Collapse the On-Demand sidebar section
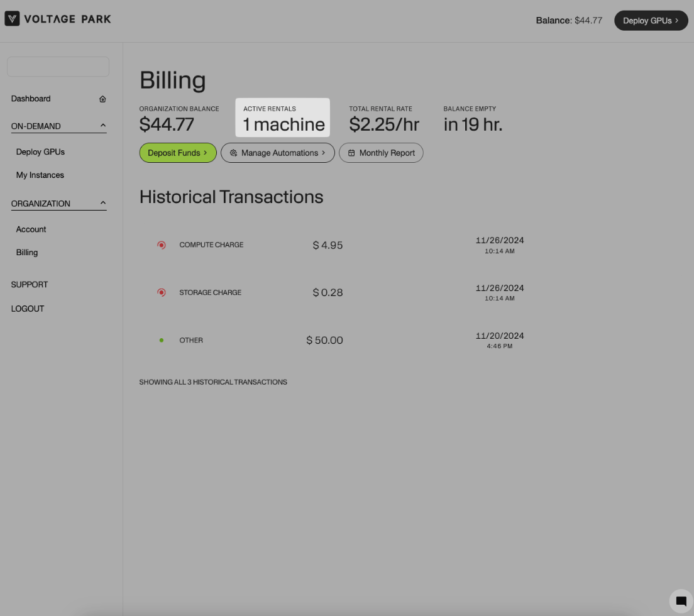The width and height of the screenshot is (694, 616). (103, 126)
